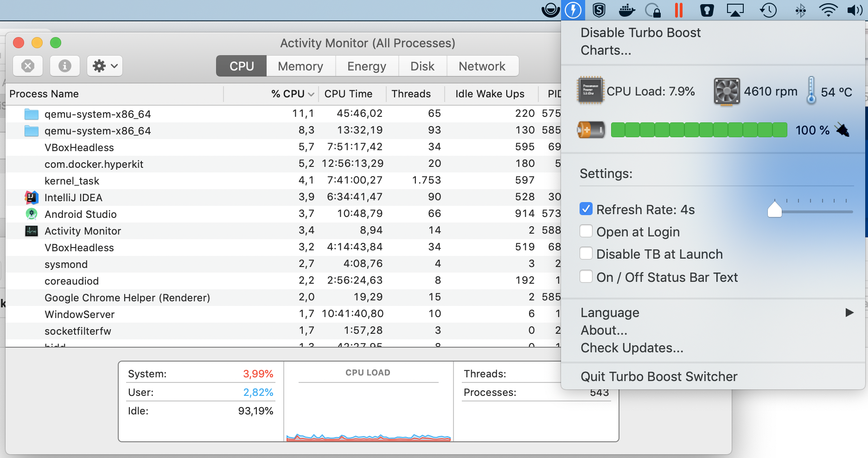
Task: Click the Activity Monitor app icon in list
Action: (x=32, y=231)
